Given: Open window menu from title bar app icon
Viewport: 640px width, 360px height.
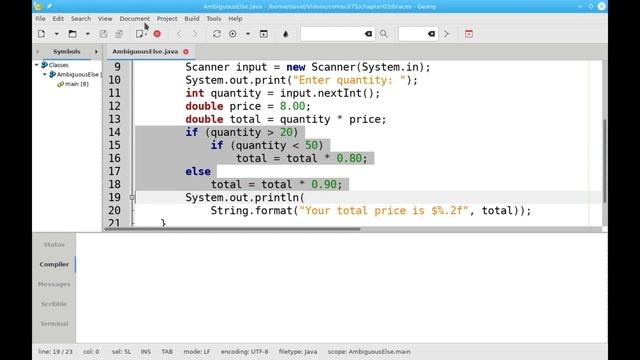Looking at the screenshot, I should [x=38, y=6].
